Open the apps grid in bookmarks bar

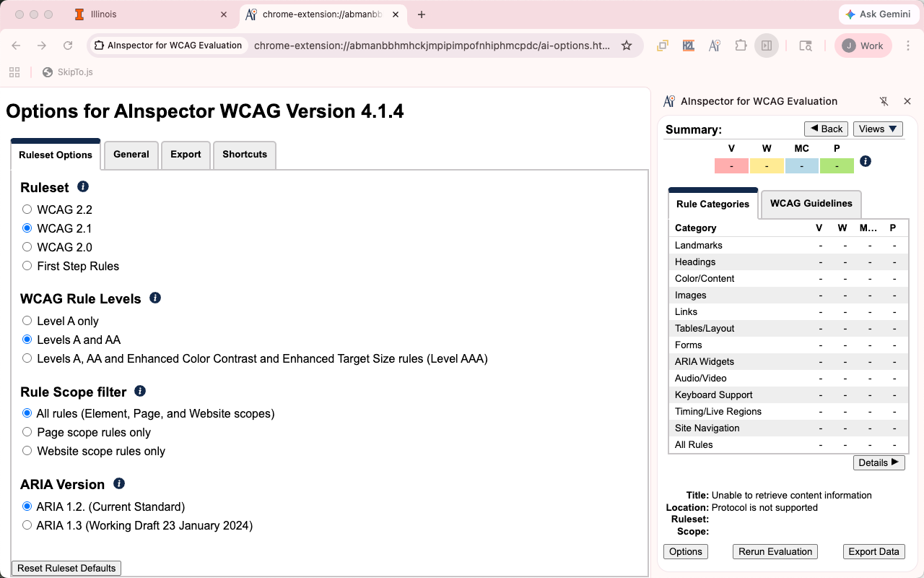(x=14, y=72)
